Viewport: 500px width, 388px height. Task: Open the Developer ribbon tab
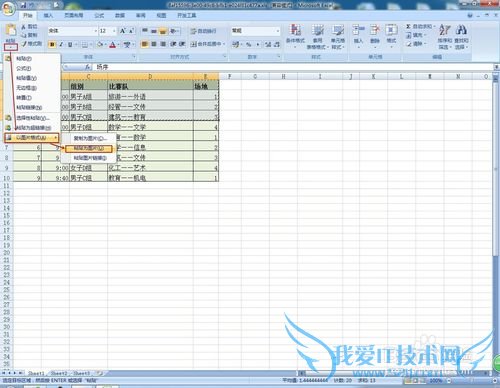point(186,15)
